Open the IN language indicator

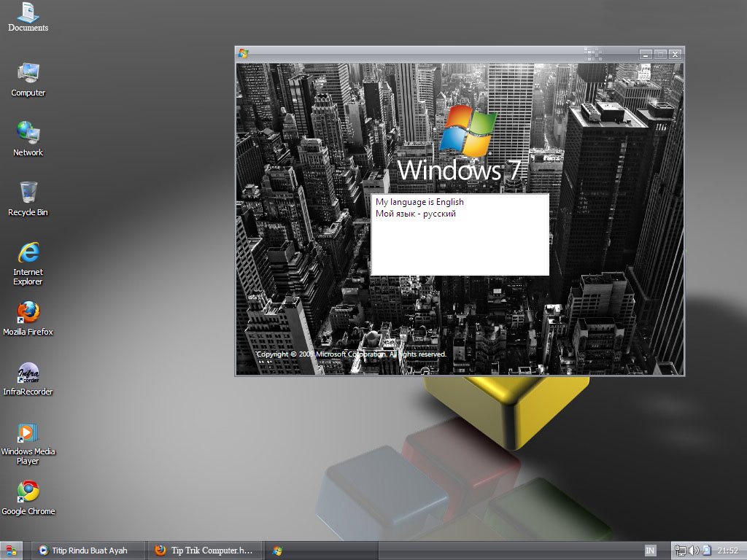[x=650, y=551]
